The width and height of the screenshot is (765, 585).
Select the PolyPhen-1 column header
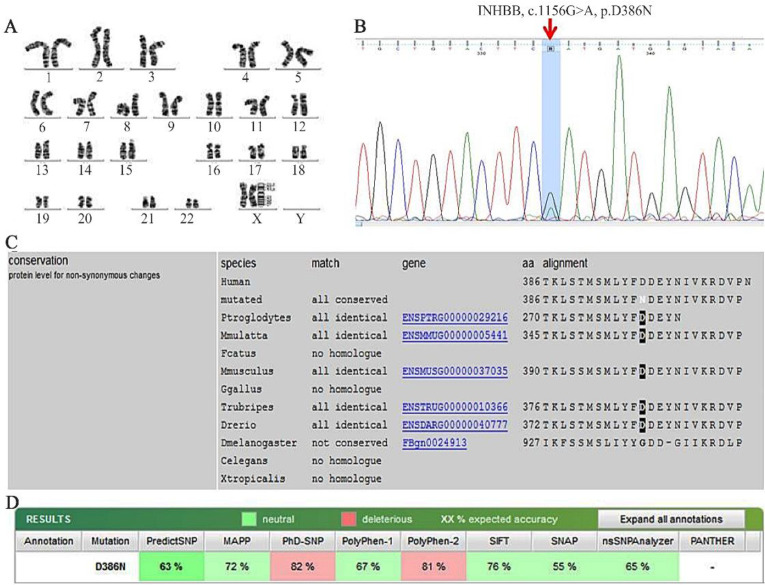pos(367,541)
